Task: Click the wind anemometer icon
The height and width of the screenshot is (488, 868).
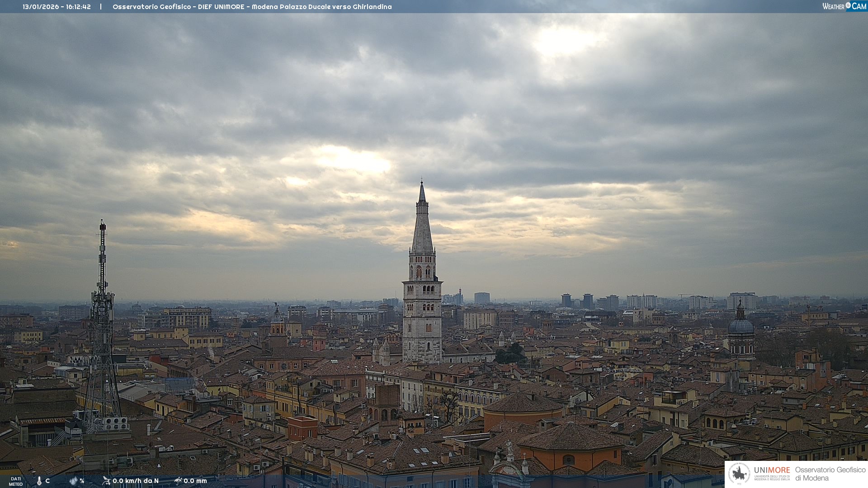Action: point(106,481)
